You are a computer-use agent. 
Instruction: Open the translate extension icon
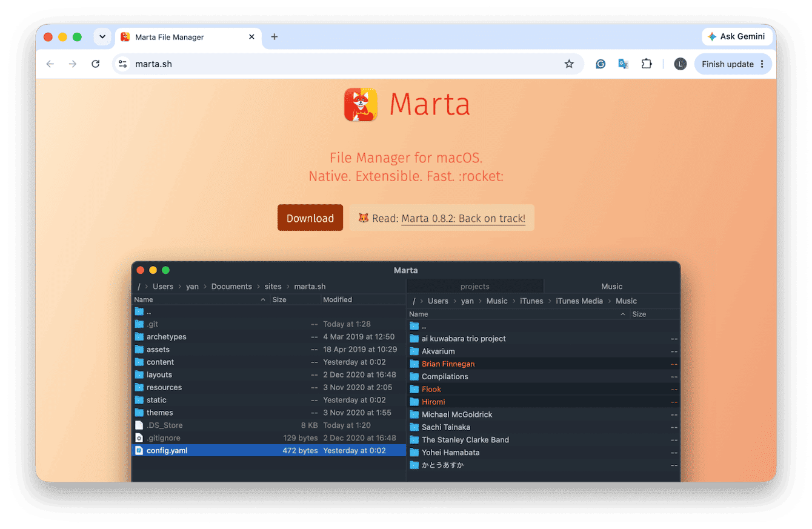point(623,64)
